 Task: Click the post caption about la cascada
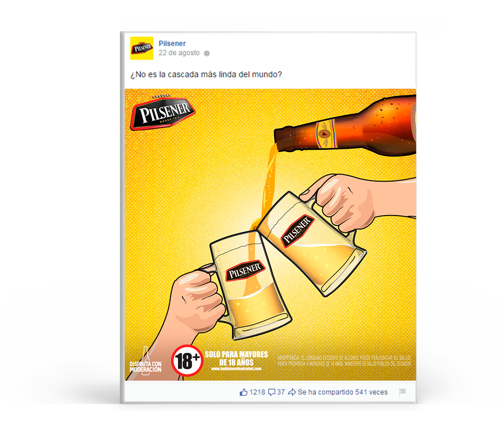206,75
